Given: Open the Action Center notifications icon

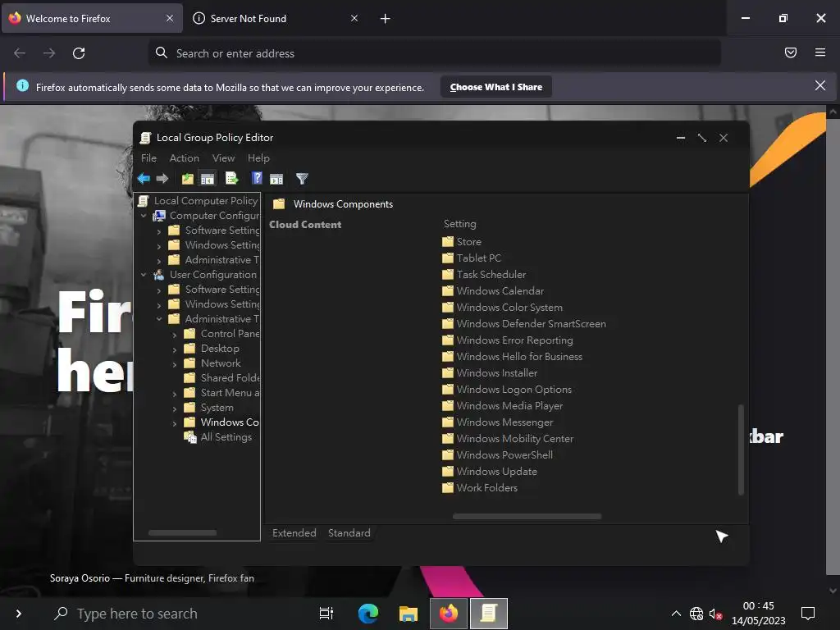Looking at the screenshot, I should tap(807, 613).
